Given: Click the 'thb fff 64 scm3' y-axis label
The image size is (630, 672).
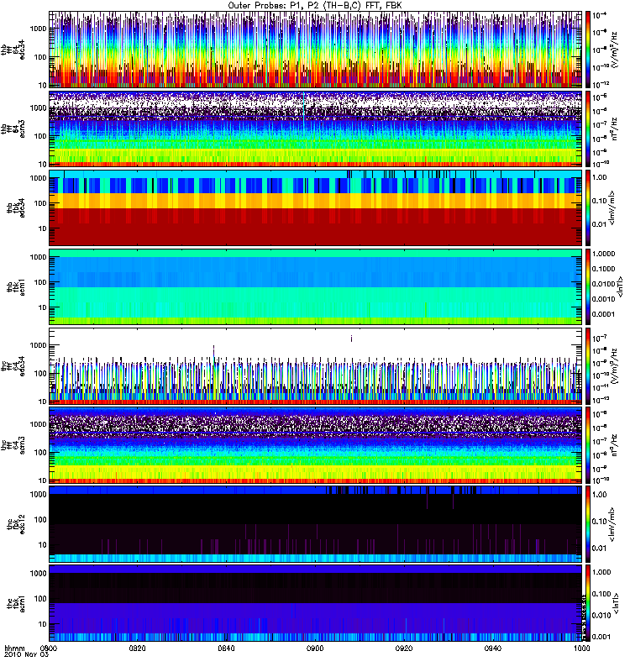Looking at the screenshot, I should coord(13,129).
